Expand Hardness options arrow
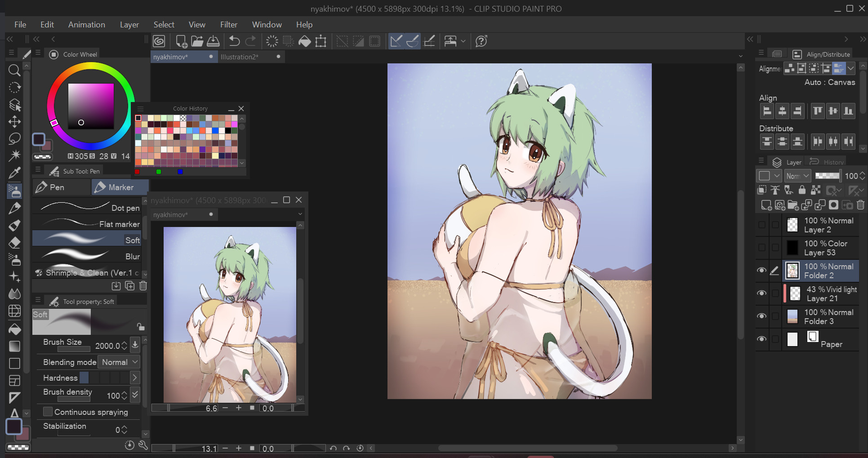 [x=134, y=378]
